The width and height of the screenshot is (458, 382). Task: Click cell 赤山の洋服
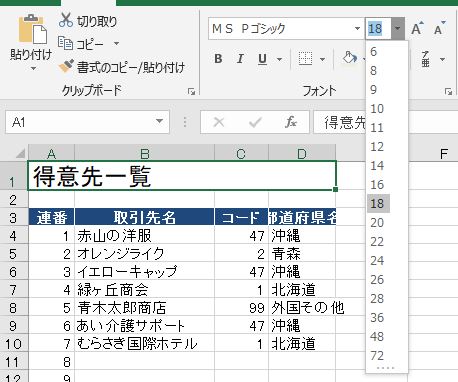tap(144, 236)
